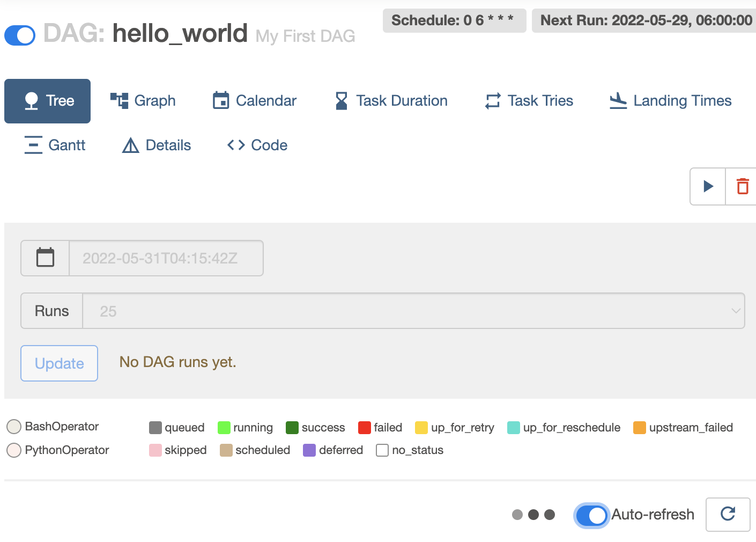Click the Details view link
The image size is (756, 542).
coord(157,145)
